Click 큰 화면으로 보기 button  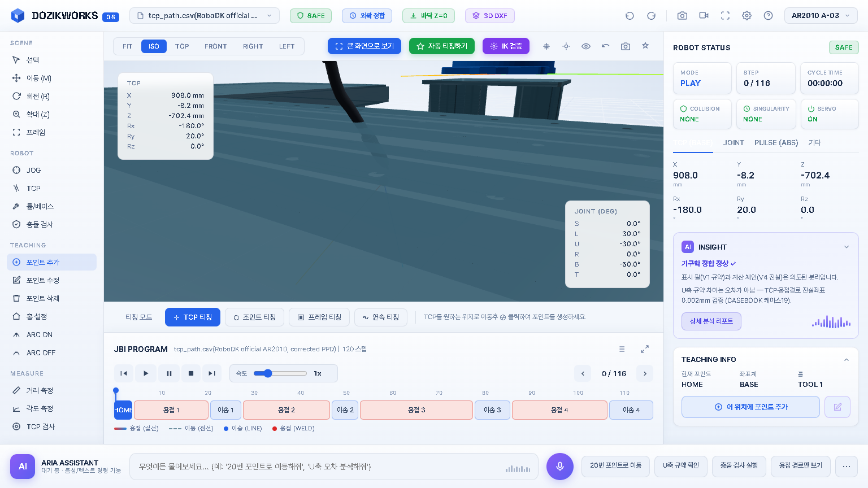click(x=364, y=46)
